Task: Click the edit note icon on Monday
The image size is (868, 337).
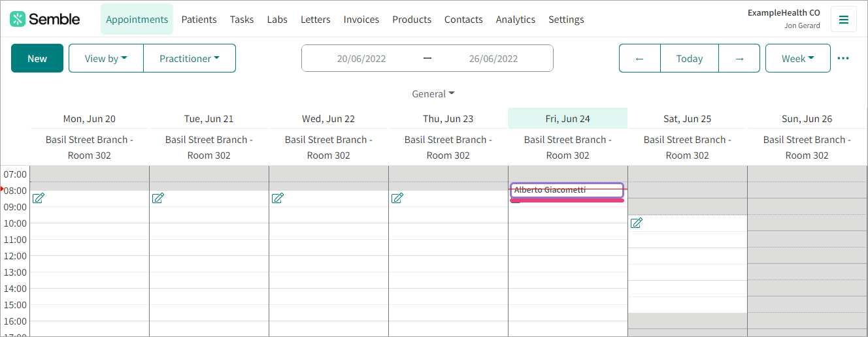Action: click(39, 198)
